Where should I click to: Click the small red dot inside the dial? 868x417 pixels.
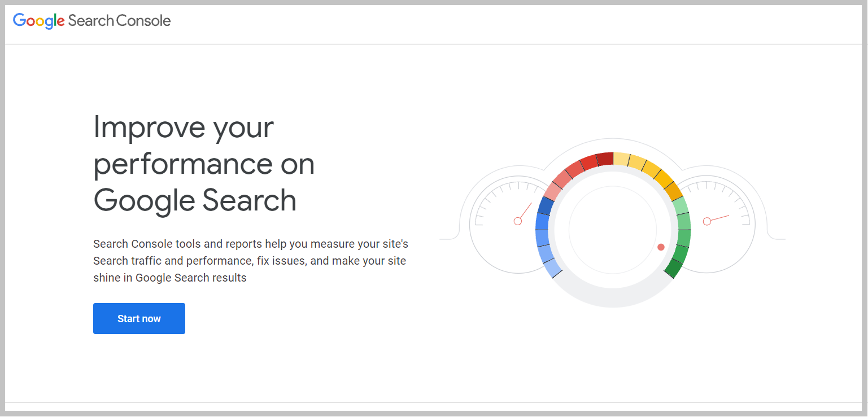click(661, 247)
